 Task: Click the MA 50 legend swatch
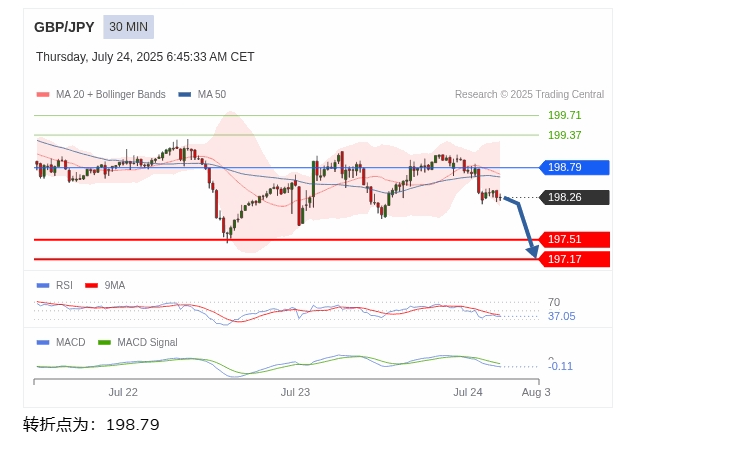point(185,95)
